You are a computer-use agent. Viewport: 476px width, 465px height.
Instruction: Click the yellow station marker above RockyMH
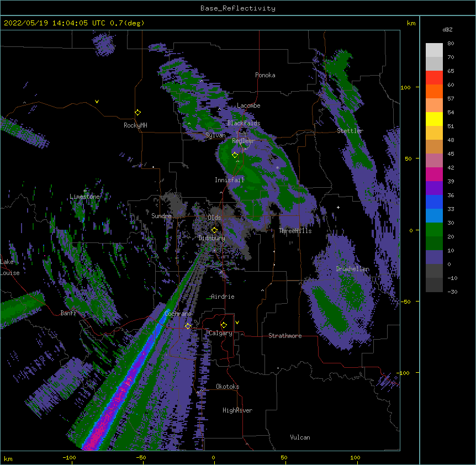point(137,113)
